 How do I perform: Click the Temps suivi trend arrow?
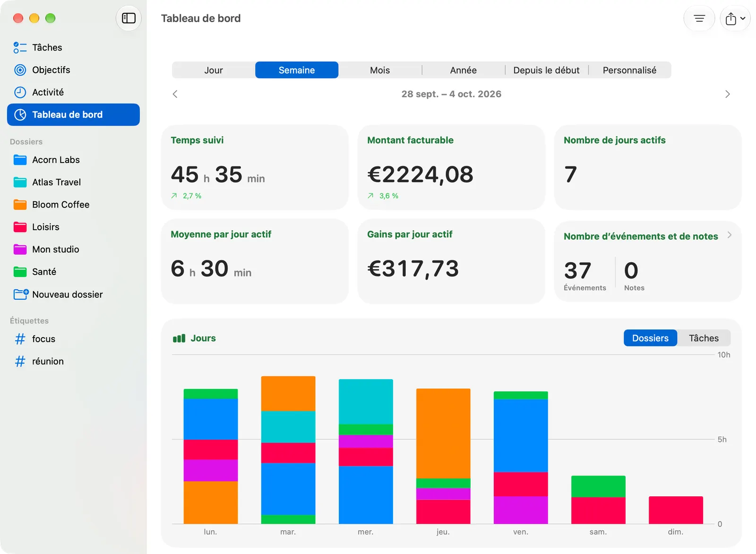pyautogui.click(x=174, y=196)
